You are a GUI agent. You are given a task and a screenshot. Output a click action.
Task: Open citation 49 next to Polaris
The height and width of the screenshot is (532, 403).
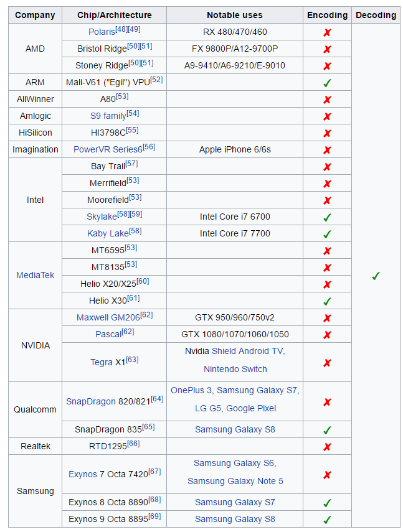tap(134, 29)
